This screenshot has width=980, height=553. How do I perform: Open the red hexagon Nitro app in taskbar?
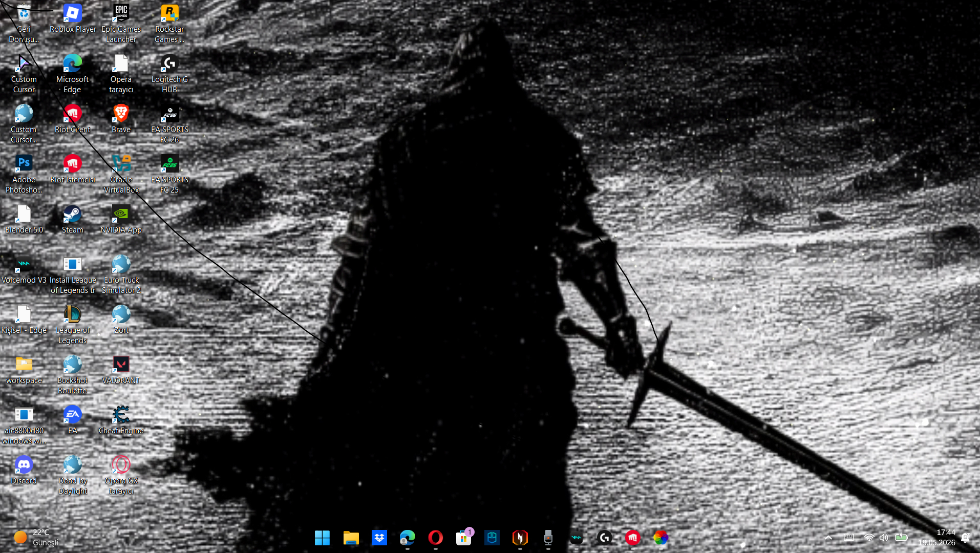pyautogui.click(x=520, y=538)
